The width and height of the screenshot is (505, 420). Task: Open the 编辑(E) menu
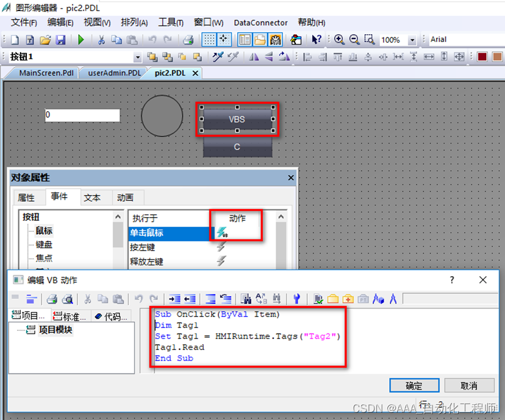pos(60,23)
